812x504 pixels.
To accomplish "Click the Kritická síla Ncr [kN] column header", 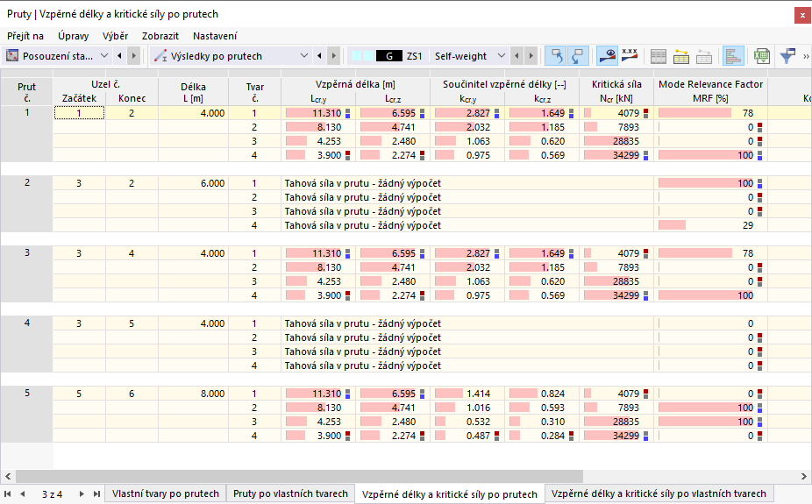I will point(616,91).
